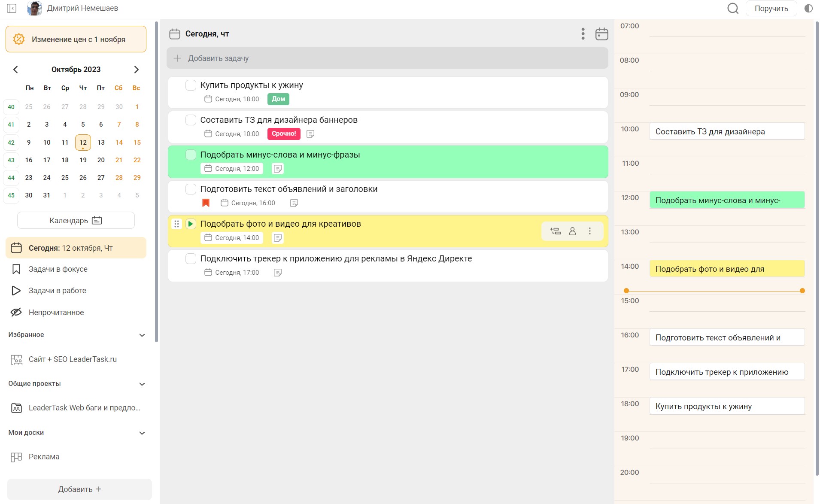
Task: Go to next month in the calendar
Action: coord(136,70)
